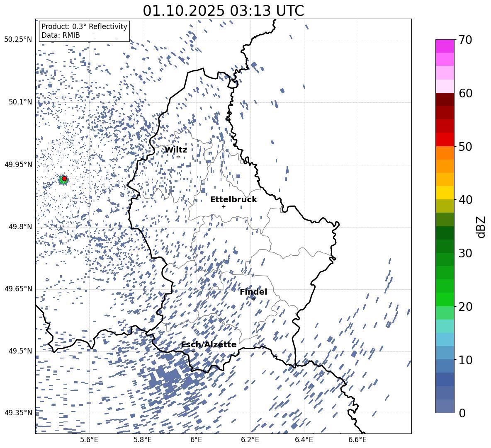Click the colorbar tick label 10
The height and width of the screenshot is (448, 491).
(465, 360)
